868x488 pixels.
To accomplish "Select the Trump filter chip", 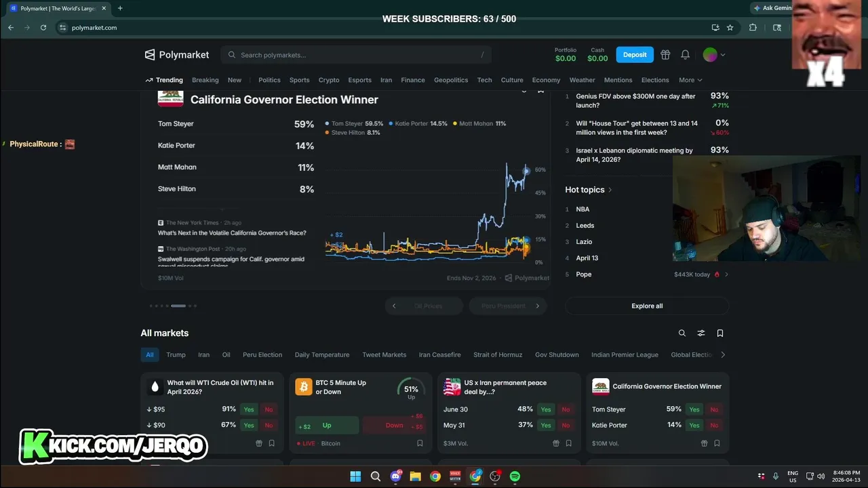I will point(176,354).
